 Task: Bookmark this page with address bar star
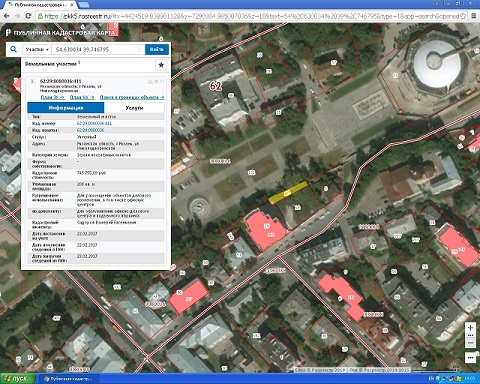pos(463,16)
